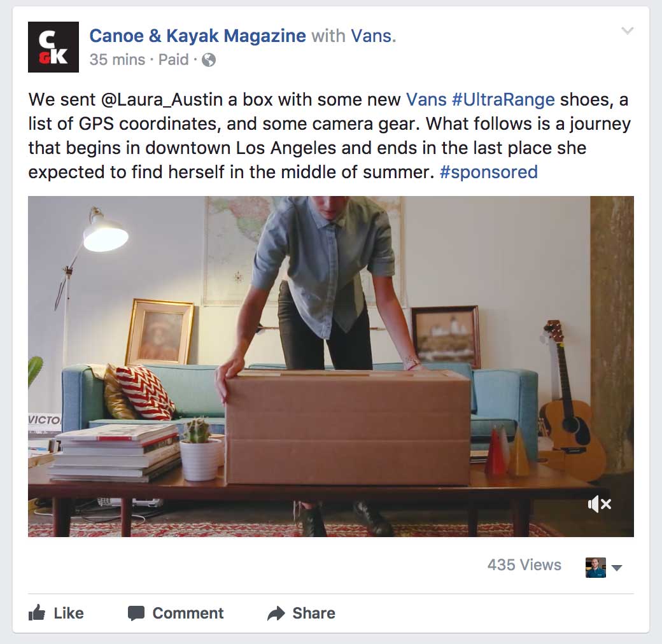Play the video of the cardboard box
This screenshot has height=644, width=662.
[x=330, y=367]
